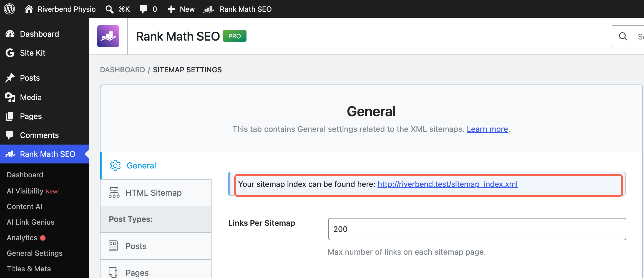The width and height of the screenshot is (644, 278).
Task: Open Content AI submenu item
Action: (x=24, y=207)
